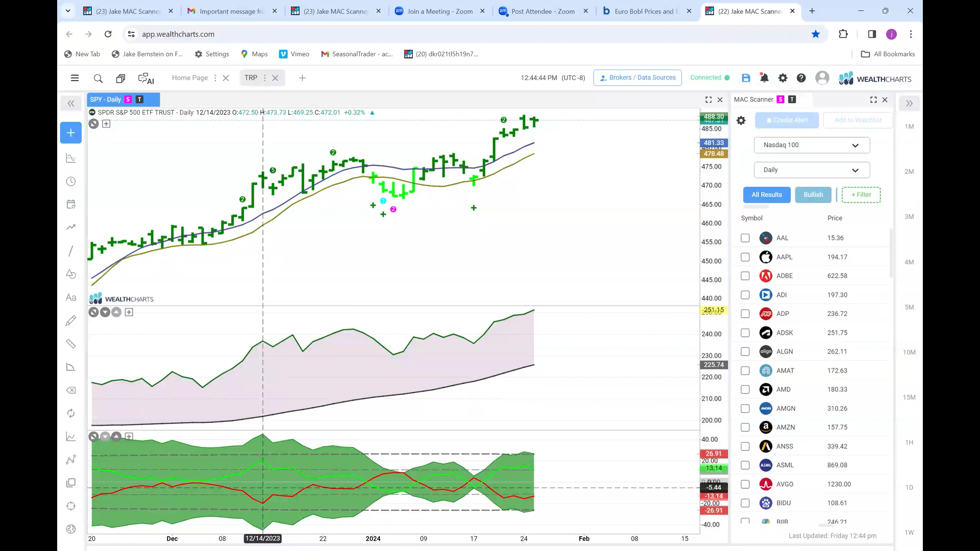Open TRP tab options menu
This screenshot has height=551, width=980.
(264, 78)
